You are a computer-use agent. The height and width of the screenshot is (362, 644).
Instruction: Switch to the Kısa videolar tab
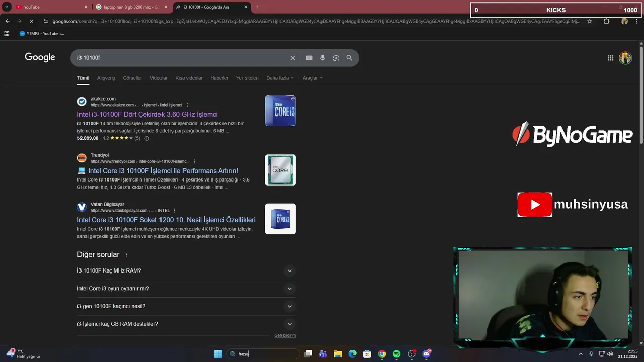189,78
